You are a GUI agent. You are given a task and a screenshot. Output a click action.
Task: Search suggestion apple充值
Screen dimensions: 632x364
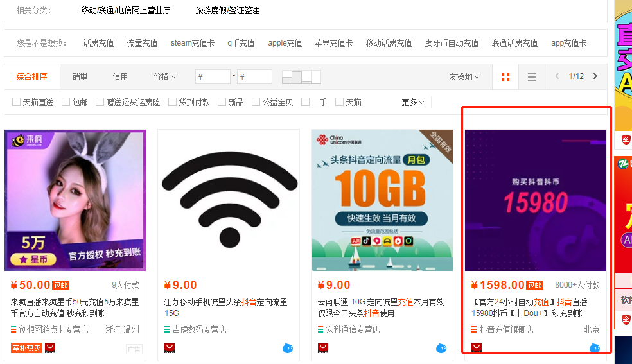point(285,43)
